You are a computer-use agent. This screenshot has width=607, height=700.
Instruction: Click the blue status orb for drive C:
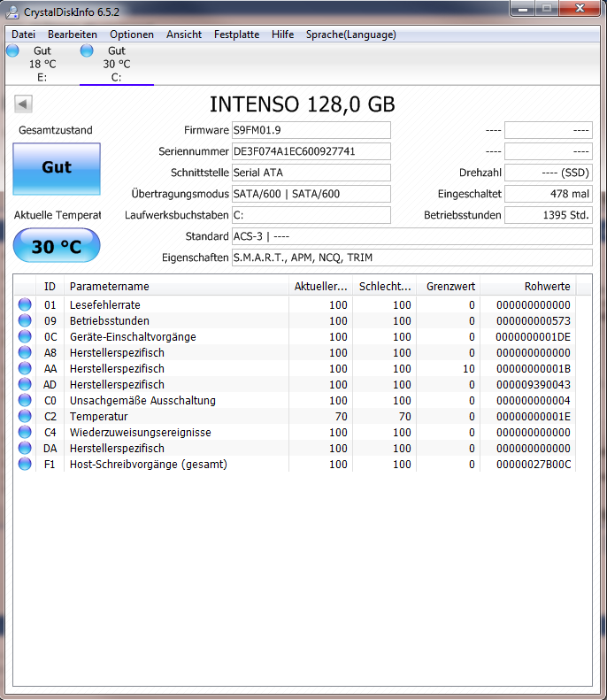87,50
